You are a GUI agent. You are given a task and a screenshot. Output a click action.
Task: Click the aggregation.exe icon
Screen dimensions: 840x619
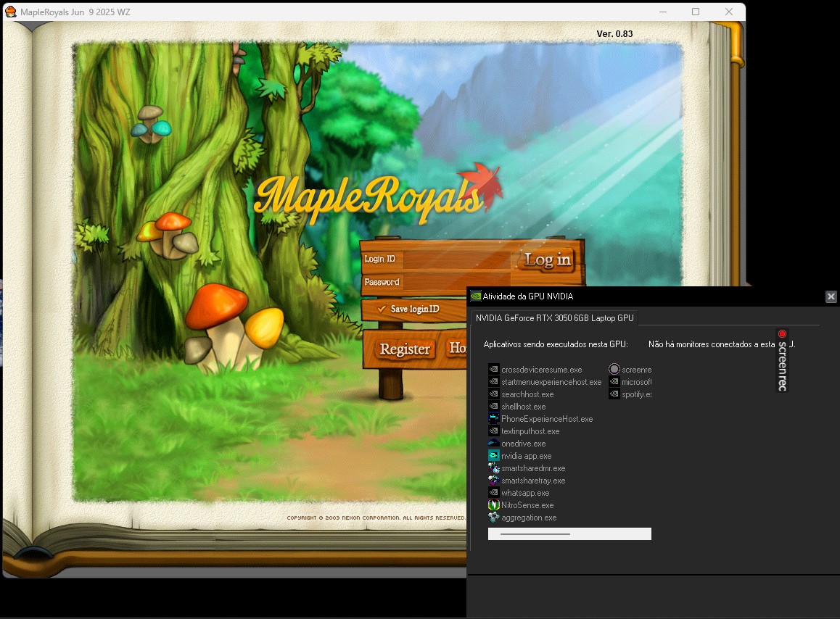click(x=493, y=518)
